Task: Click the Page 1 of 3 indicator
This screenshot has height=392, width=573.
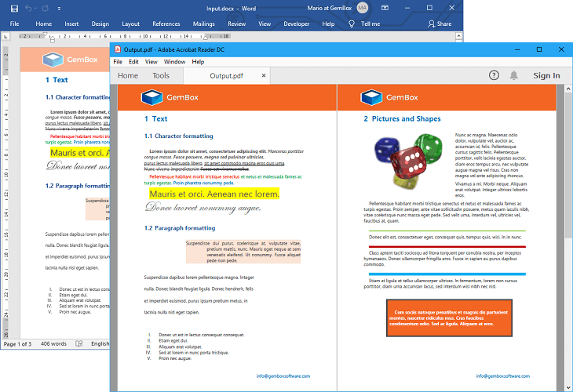Action: (x=18, y=344)
